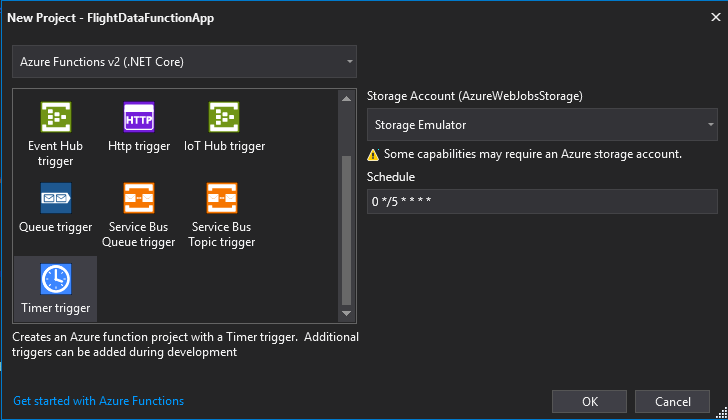Confirm with the OK button

(590, 401)
